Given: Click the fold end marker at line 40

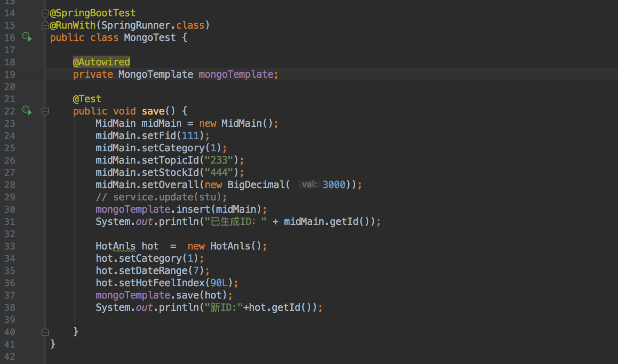Looking at the screenshot, I should click(x=45, y=332).
